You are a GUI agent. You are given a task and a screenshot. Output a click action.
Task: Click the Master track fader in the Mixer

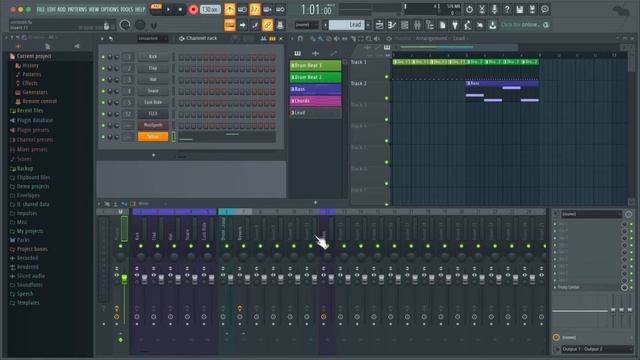(124, 279)
